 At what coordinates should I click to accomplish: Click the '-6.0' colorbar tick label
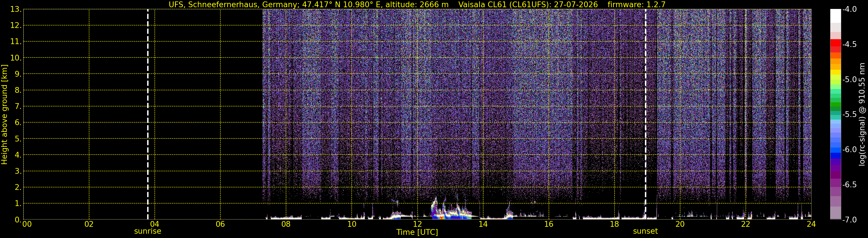[x=850, y=150]
